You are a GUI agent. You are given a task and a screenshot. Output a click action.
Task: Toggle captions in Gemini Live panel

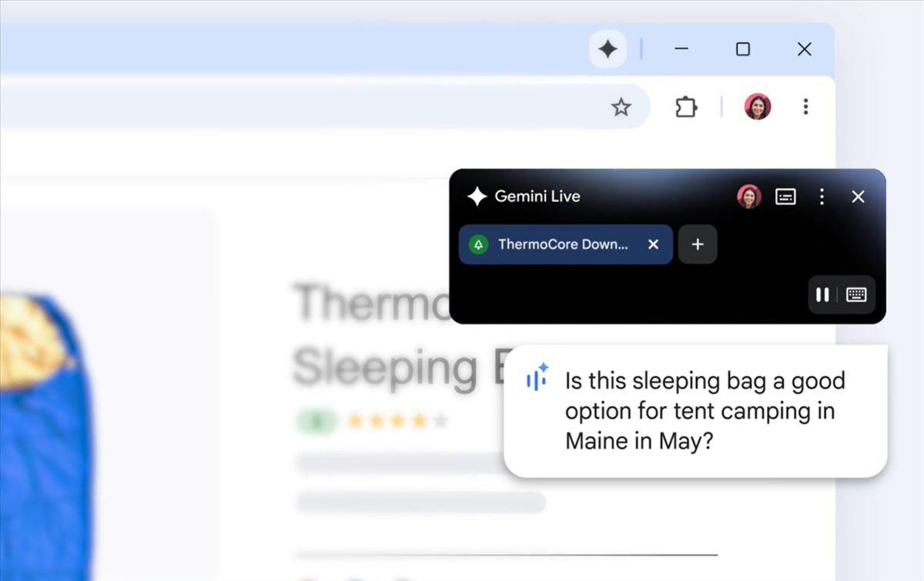click(x=785, y=196)
